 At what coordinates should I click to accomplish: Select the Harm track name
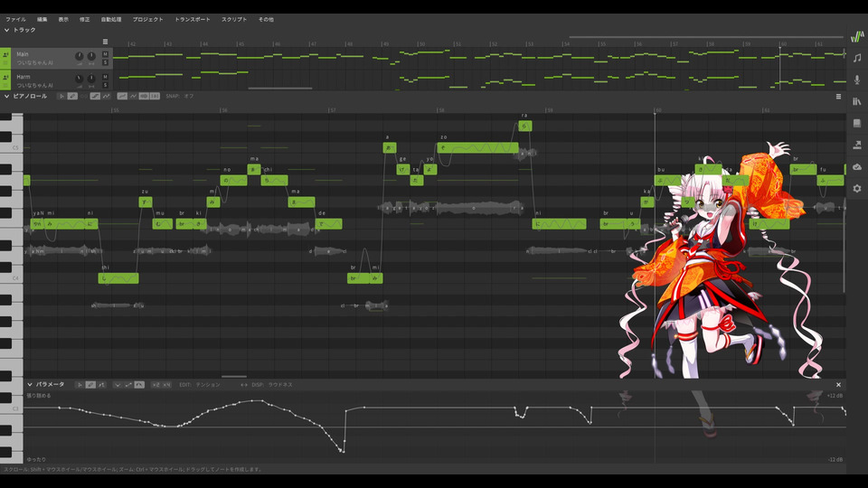tap(24, 77)
